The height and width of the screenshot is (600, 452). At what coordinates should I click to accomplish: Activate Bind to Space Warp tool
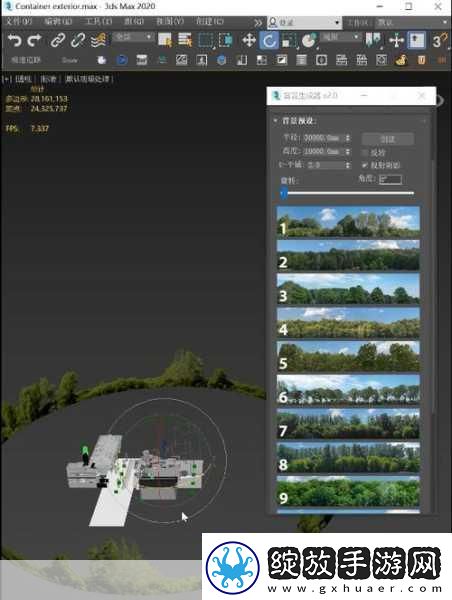point(98,40)
